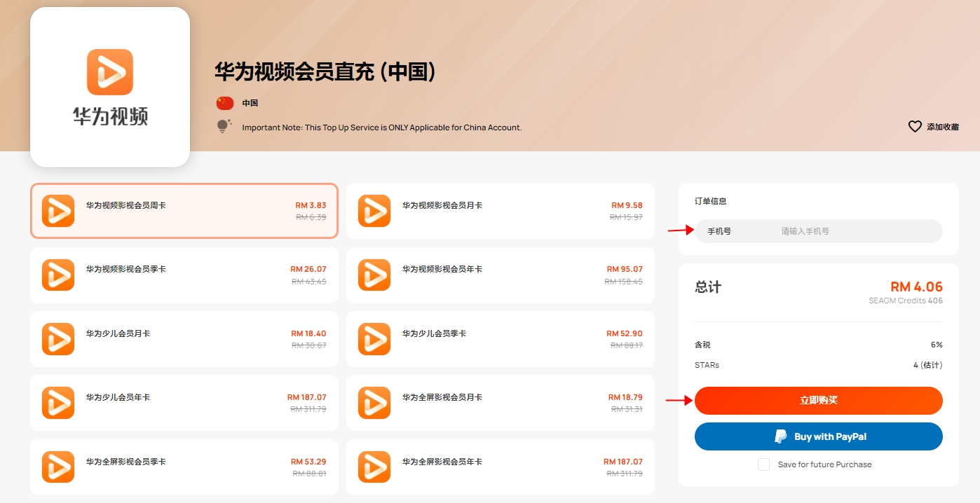
Task: Click the RM 52.90 price
Action: (x=625, y=333)
